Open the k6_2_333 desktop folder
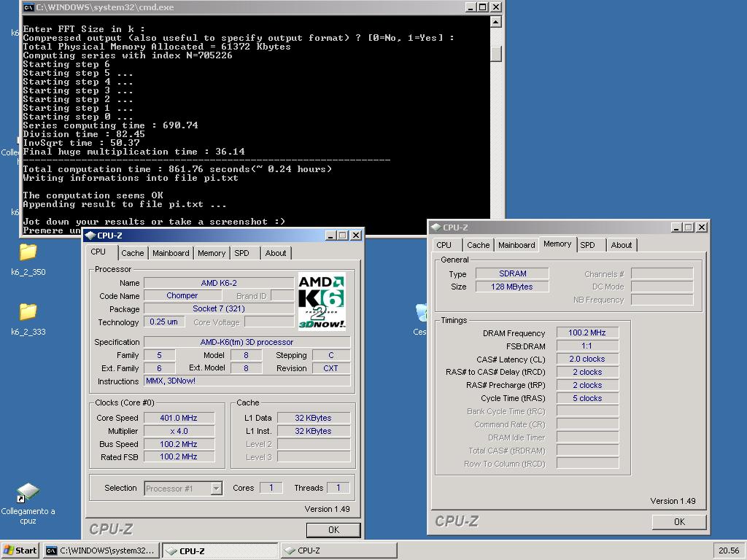Screen dimensions: 747x560 [28, 319]
